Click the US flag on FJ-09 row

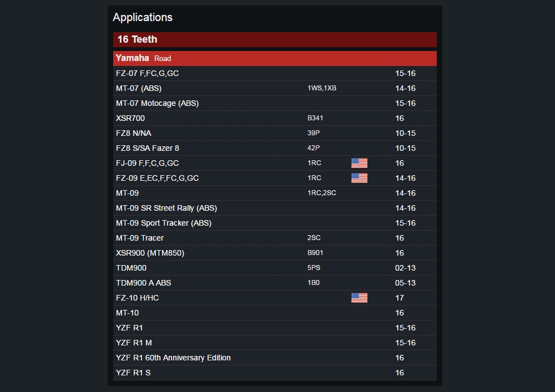(359, 163)
